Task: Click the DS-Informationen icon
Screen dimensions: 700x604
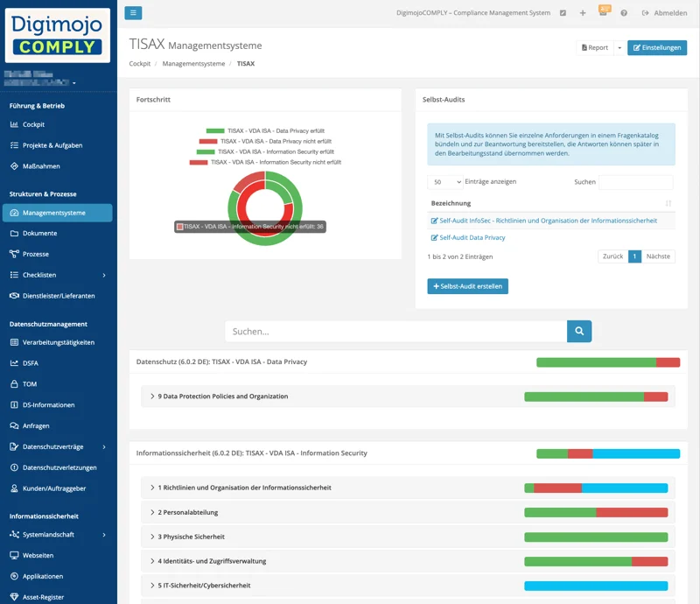Action: click(14, 404)
